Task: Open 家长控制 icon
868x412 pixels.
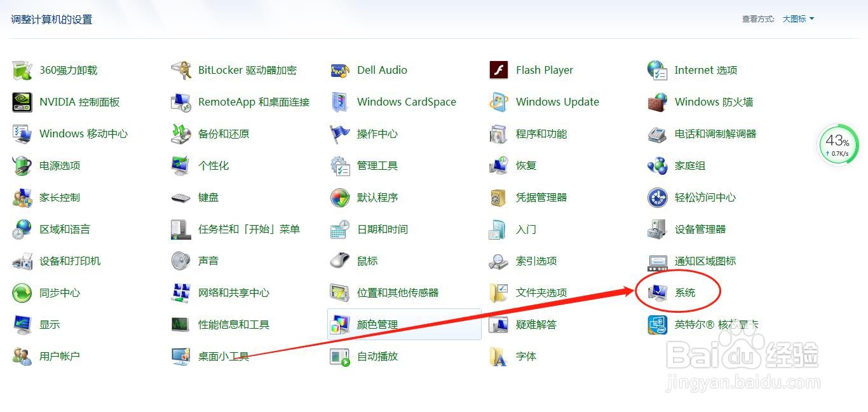Action: (x=22, y=197)
